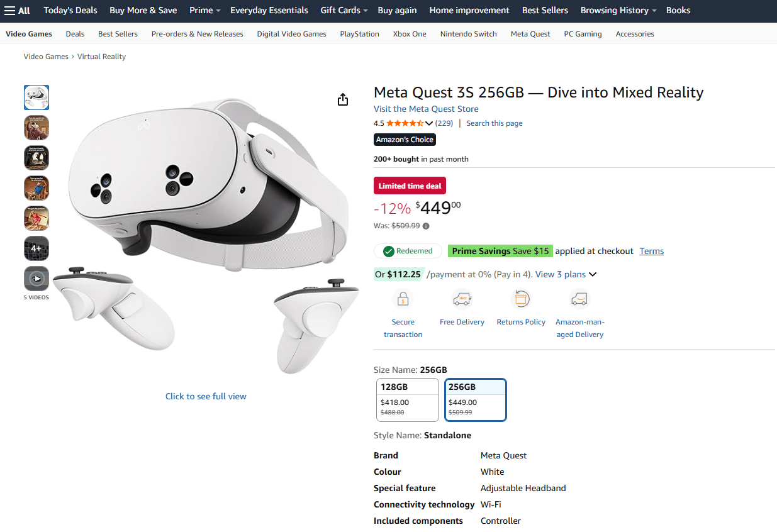Expand the star rating breakdown chevron
777x532 pixels.
429,123
